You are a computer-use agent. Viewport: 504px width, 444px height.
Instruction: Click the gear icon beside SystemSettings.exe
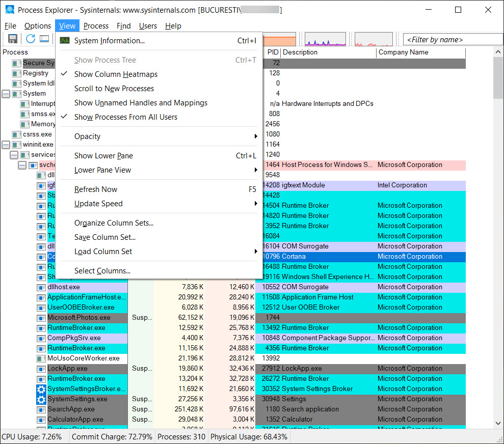pos(41,399)
